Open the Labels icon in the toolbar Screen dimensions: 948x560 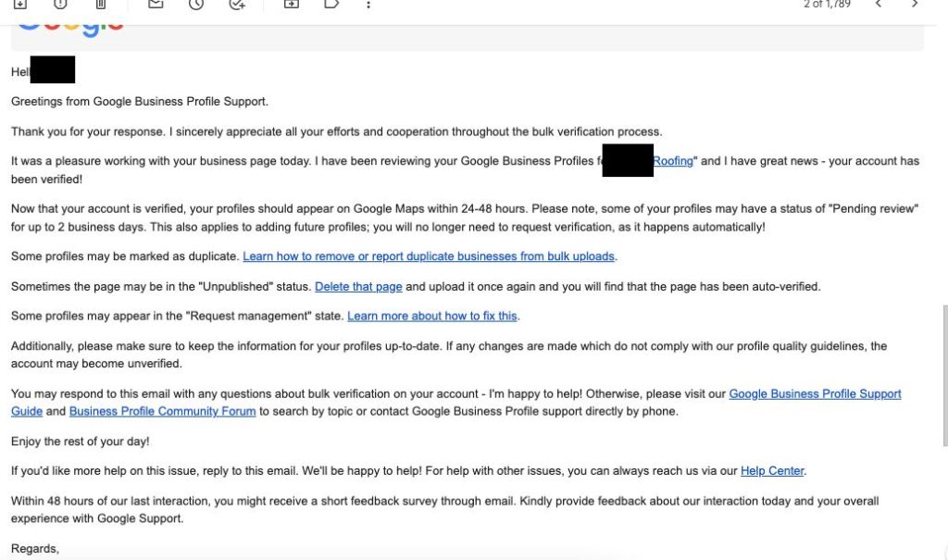tap(331, 4)
